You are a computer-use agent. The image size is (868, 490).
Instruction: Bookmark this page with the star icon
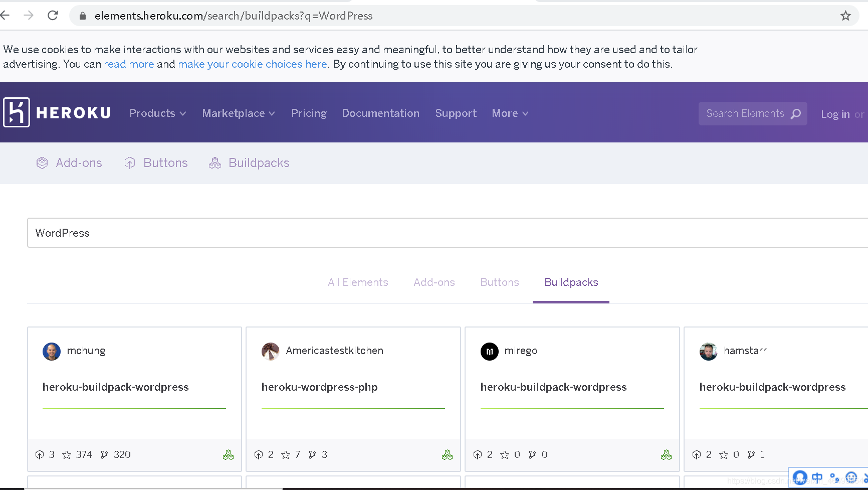[x=845, y=16]
